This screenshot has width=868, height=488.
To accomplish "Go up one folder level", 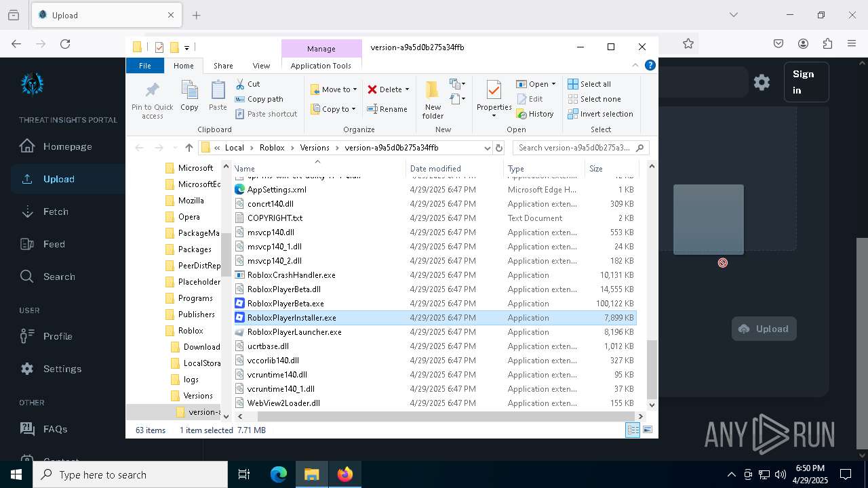I will point(189,148).
